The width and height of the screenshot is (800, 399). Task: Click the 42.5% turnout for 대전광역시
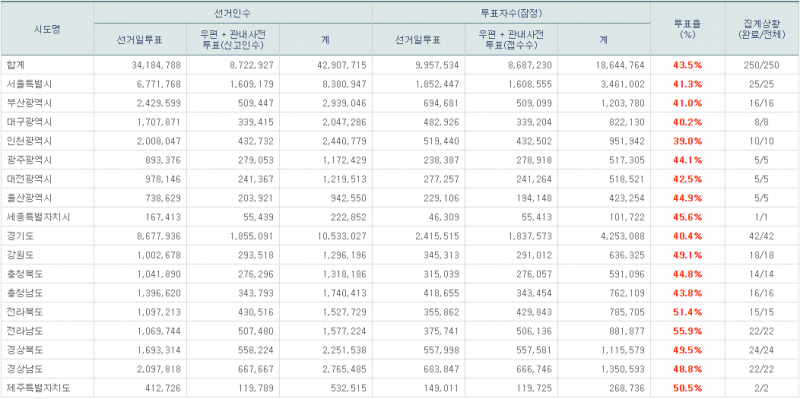(x=687, y=179)
